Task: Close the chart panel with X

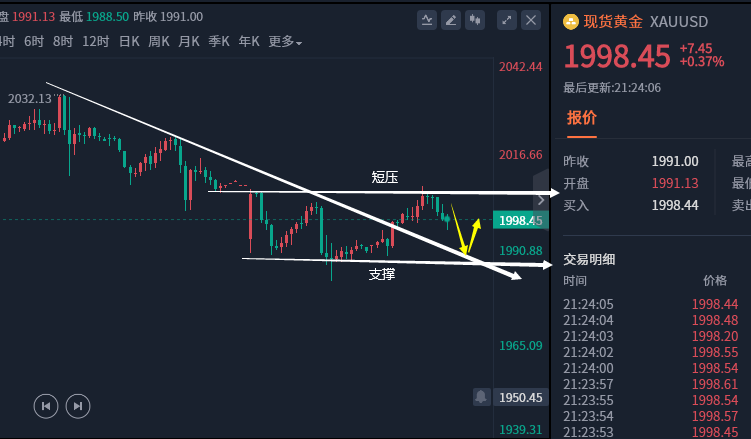Action: (531, 19)
